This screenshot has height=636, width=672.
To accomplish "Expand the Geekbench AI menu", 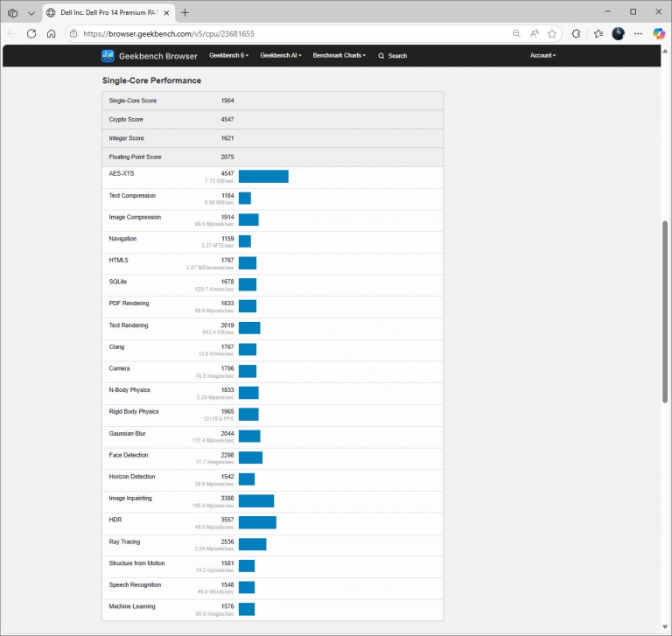I will click(281, 56).
